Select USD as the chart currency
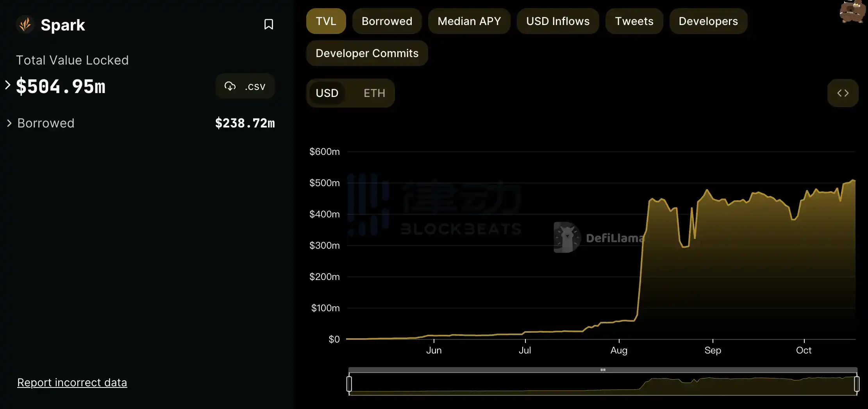This screenshot has width=868, height=409. 327,93
